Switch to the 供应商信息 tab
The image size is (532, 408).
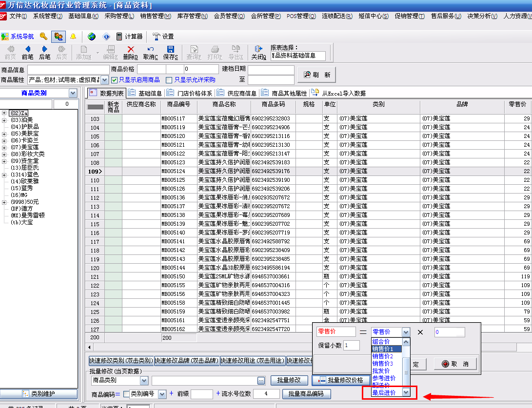click(x=237, y=93)
